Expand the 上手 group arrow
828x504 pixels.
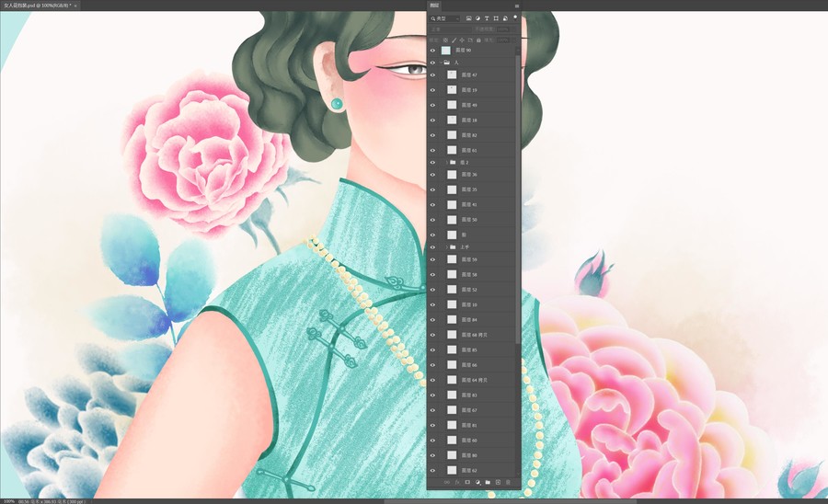447,247
